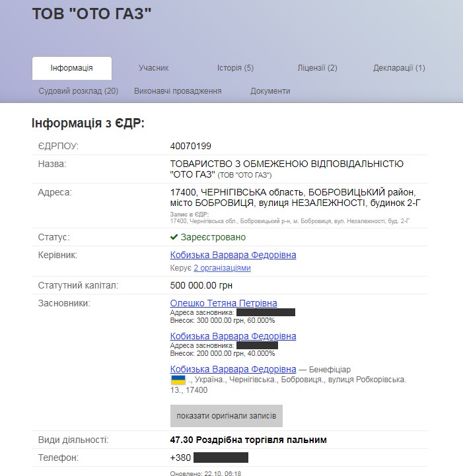Viewport: 463px width, 476px height.
Task: Click the activity "47.30 Роздрібна торгівля пальним"
Action: (248, 440)
